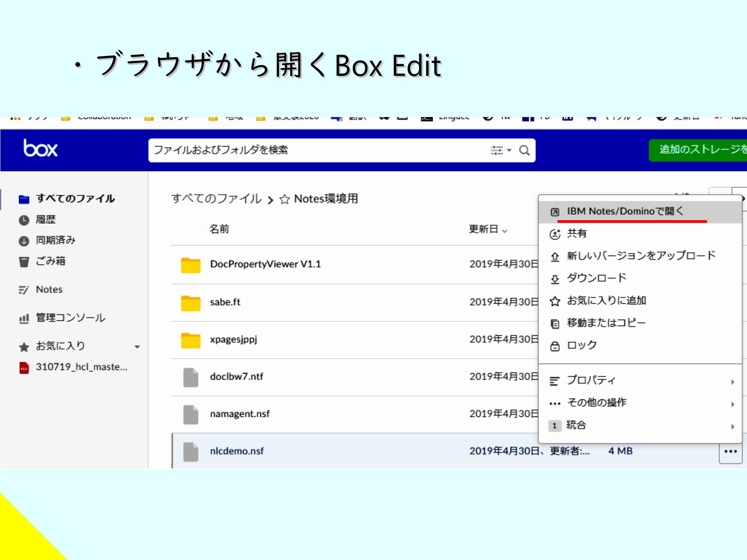This screenshot has width=747, height=560.
Task: Choose ロック menu item
Action: tap(640, 345)
